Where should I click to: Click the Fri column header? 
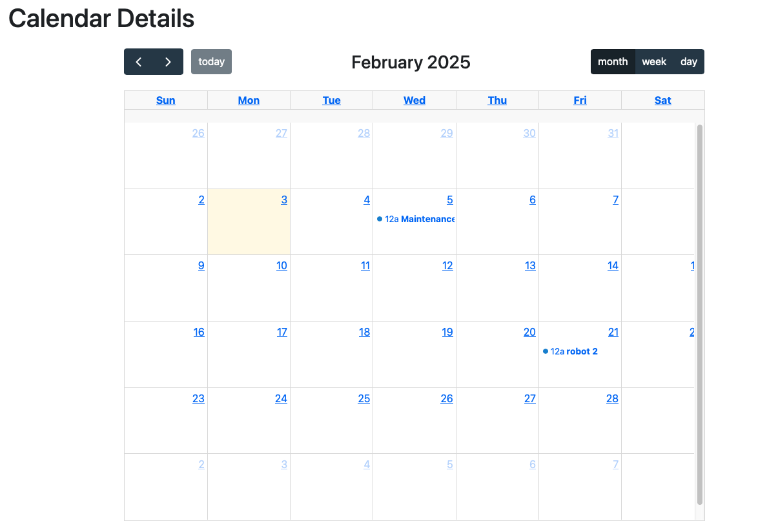(580, 100)
